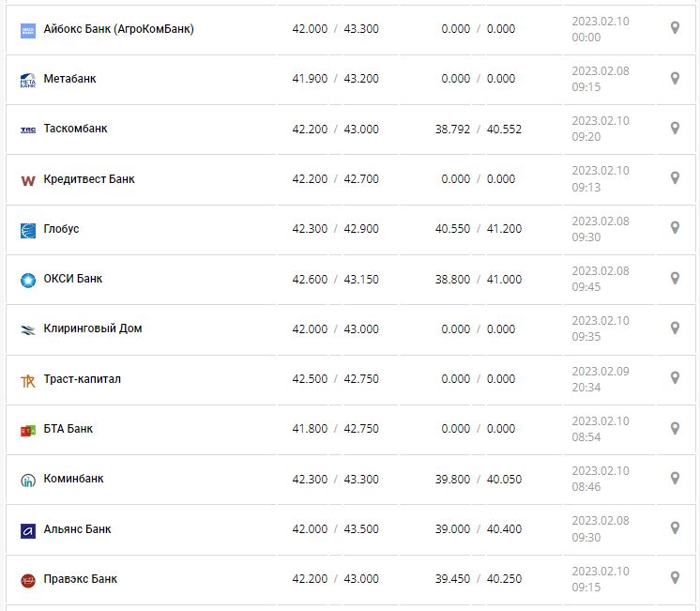Screen dimensions: 700x611
Task: Open the Метабанк bank link
Action: (69, 79)
